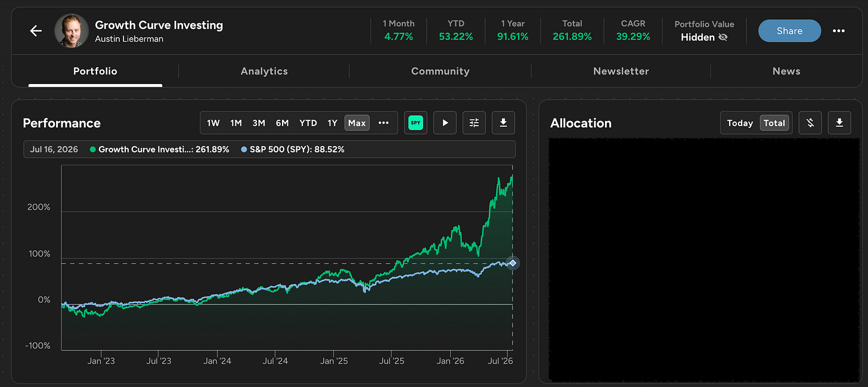Image resolution: width=868 pixels, height=387 pixels.
Task: Select the 1W time range
Action: point(213,123)
